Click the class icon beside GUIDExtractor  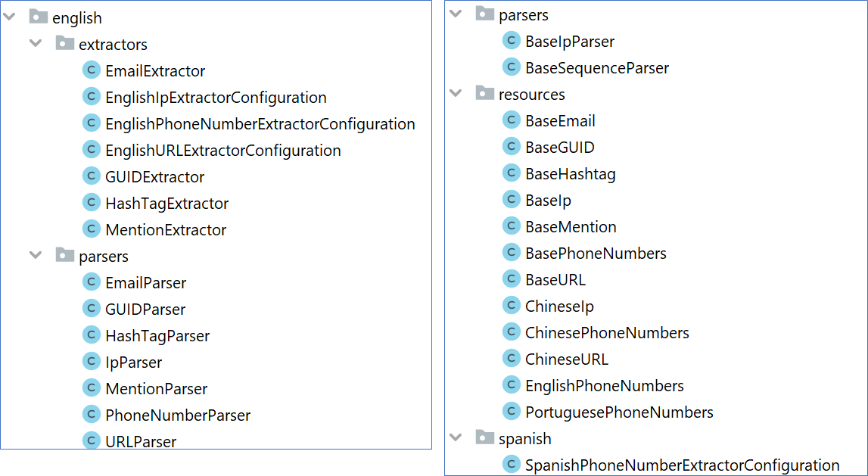[91, 176]
